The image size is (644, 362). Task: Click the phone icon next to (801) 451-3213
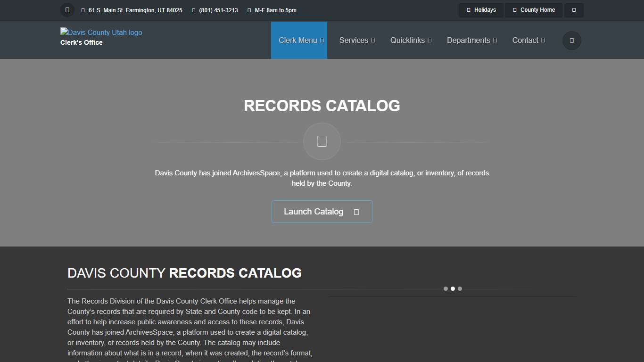click(193, 10)
